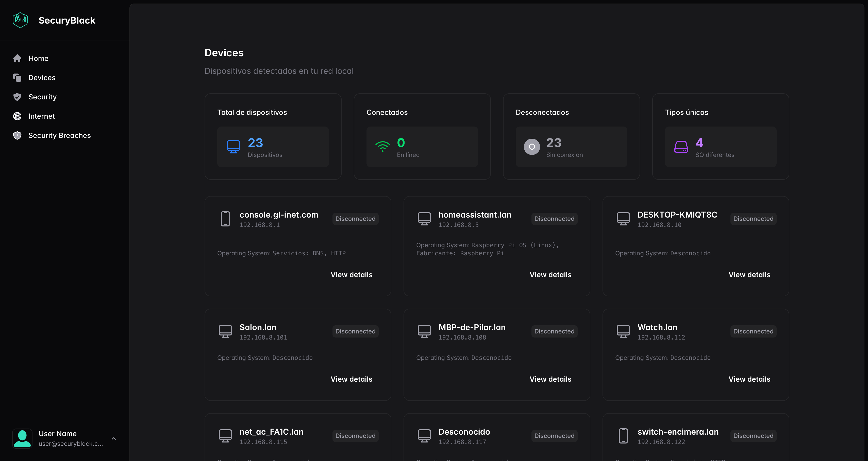Viewport: 868px width, 461px height.
Task: Click Disconnected badge on Desconocido 192.168.8.117 card
Action: point(554,436)
